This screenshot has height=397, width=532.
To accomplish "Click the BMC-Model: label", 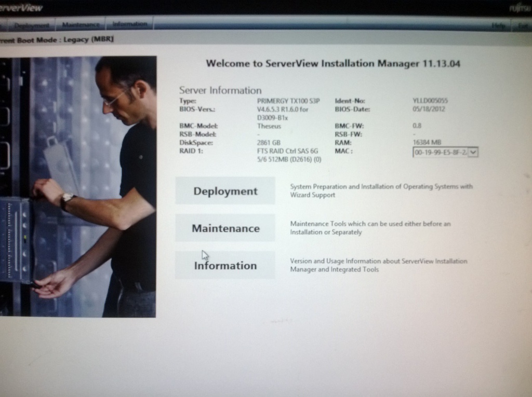I will 198,126.
